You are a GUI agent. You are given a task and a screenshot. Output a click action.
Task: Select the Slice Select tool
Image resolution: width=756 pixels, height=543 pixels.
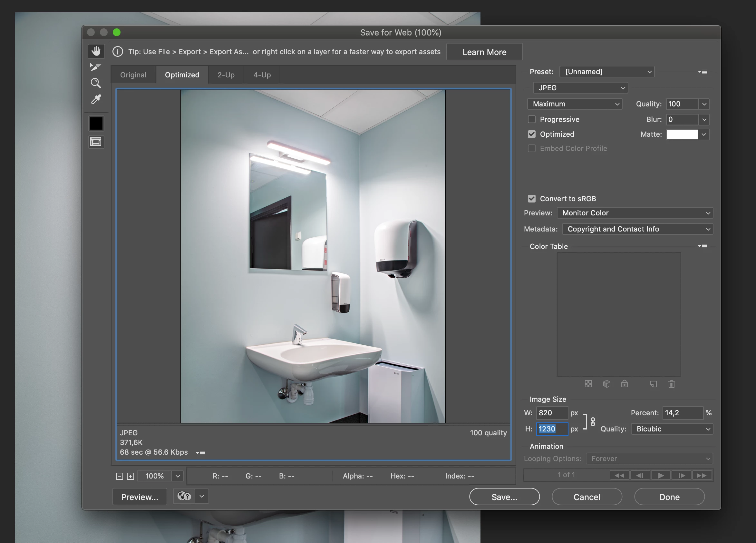point(96,67)
